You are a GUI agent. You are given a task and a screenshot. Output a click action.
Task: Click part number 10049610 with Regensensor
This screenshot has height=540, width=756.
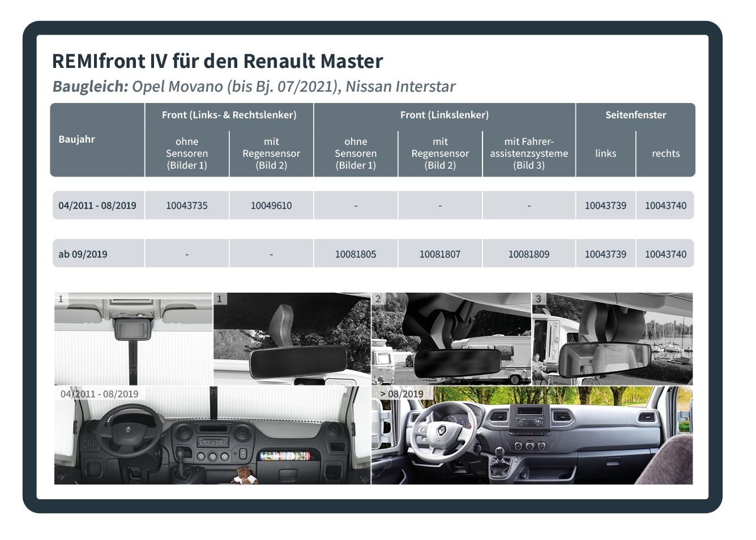coord(271,205)
